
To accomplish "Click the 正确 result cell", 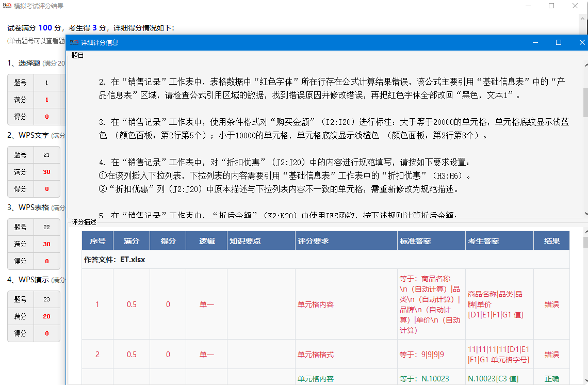I will [551, 379].
